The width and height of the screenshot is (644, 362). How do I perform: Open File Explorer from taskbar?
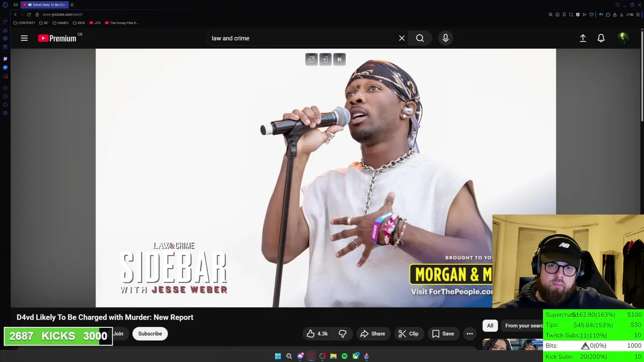click(x=333, y=356)
